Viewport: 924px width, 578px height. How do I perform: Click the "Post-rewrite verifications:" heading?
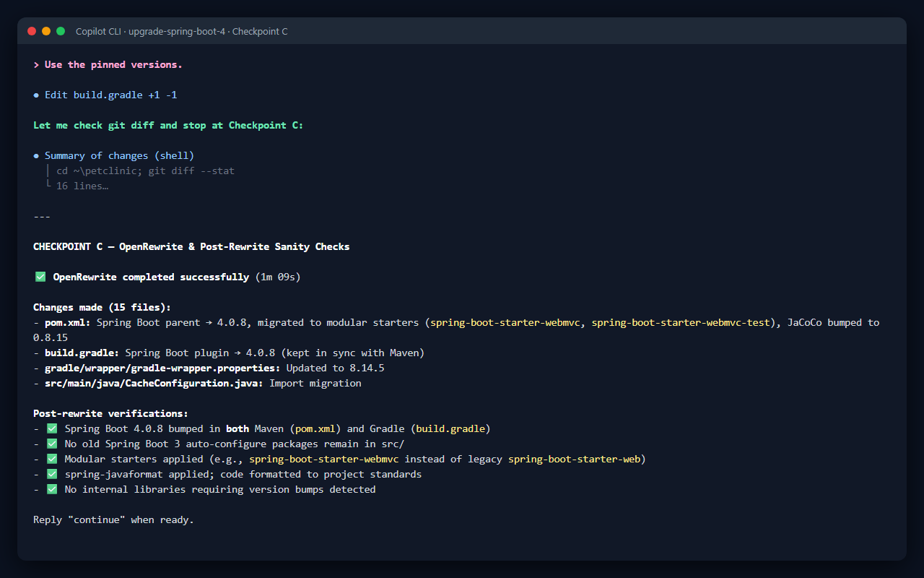110,414
